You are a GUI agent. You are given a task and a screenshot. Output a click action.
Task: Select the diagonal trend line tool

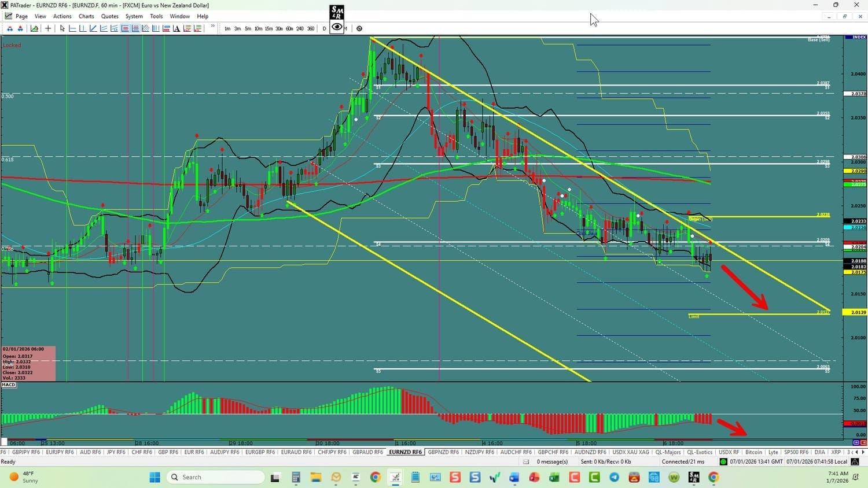pyautogui.click(x=93, y=28)
